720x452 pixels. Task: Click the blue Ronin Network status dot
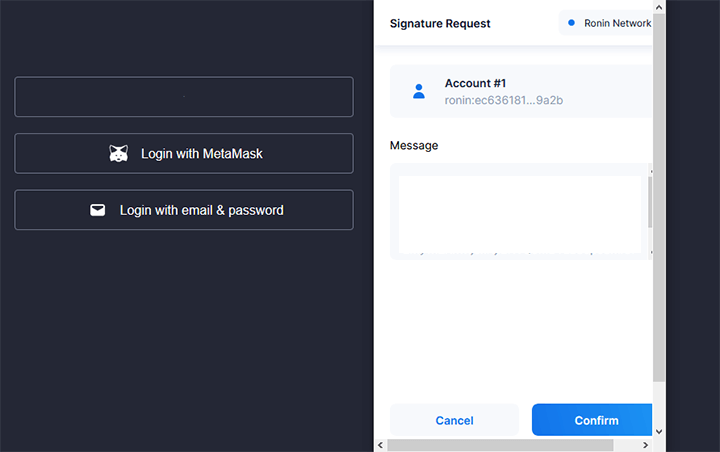coord(571,23)
